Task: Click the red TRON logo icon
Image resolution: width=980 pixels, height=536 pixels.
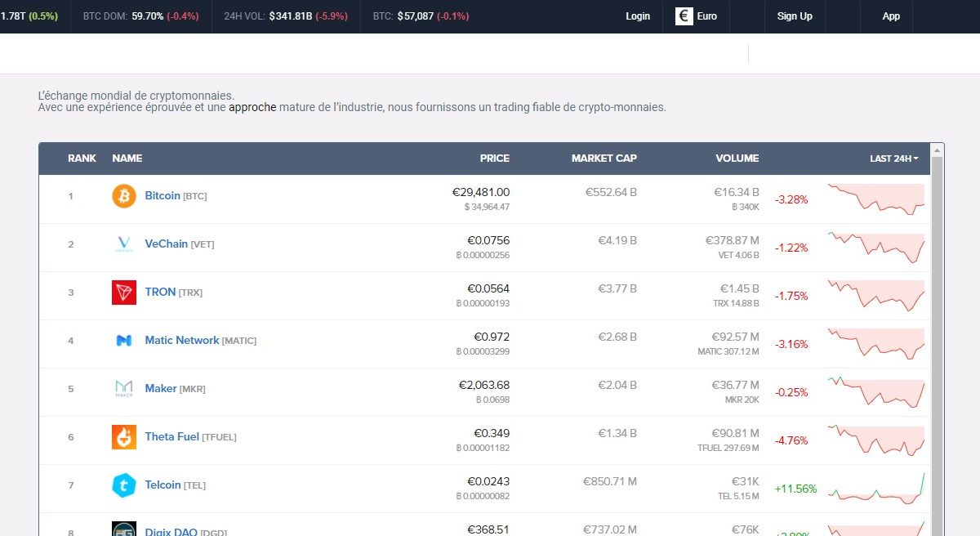Action: pyautogui.click(x=124, y=293)
